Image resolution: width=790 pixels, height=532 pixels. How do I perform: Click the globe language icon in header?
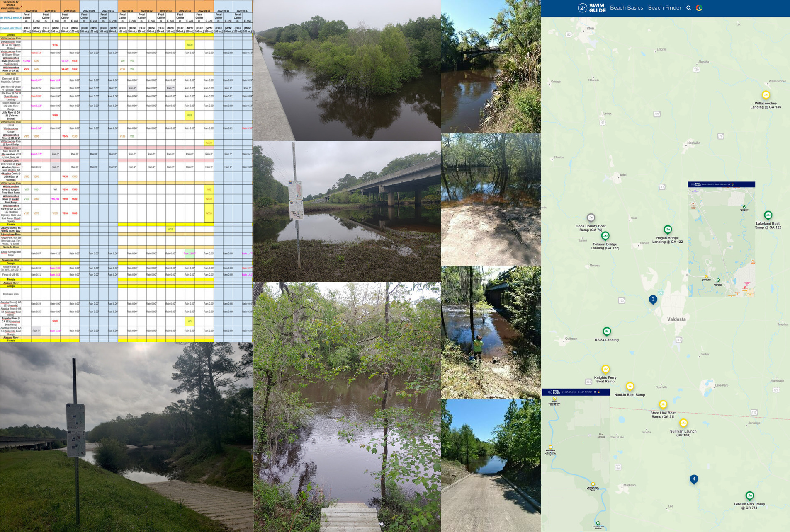pyautogui.click(x=699, y=8)
